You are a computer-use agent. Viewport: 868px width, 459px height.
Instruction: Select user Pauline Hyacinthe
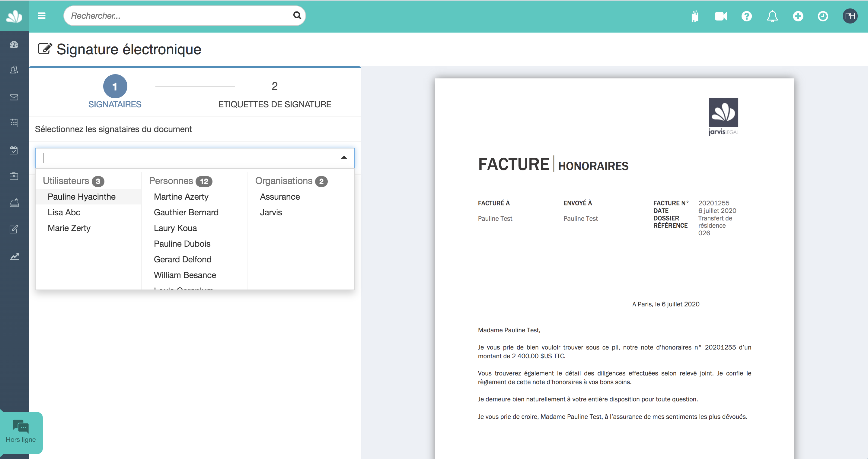pyautogui.click(x=88, y=197)
